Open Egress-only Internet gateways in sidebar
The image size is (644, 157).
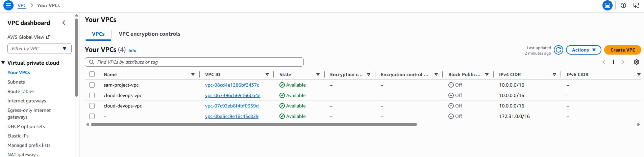(x=29, y=114)
